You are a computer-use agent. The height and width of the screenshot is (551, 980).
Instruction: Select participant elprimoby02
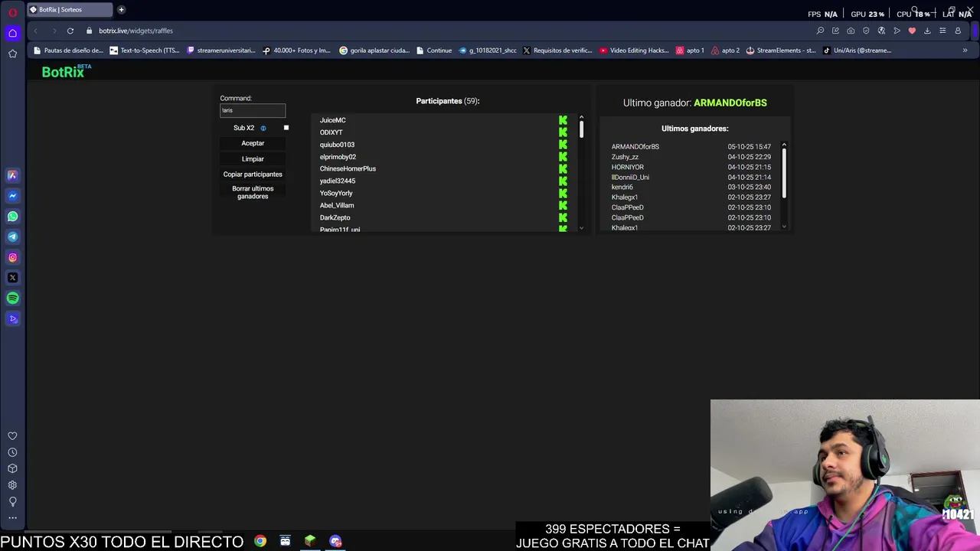(338, 157)
